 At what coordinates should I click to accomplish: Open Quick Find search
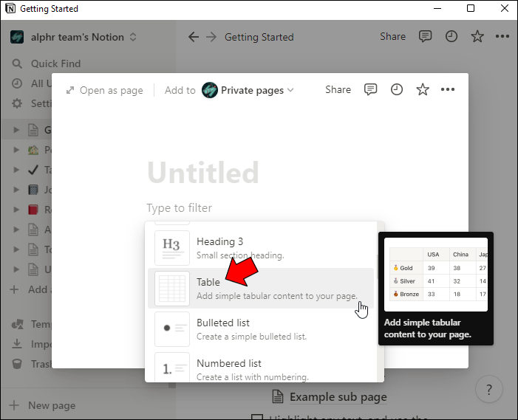point(47,63)
